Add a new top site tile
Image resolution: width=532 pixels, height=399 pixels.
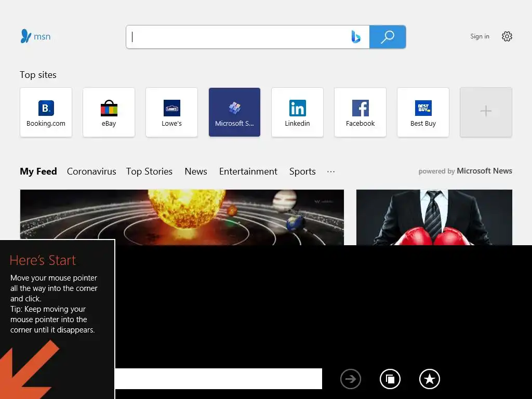(x=486, y=112)
